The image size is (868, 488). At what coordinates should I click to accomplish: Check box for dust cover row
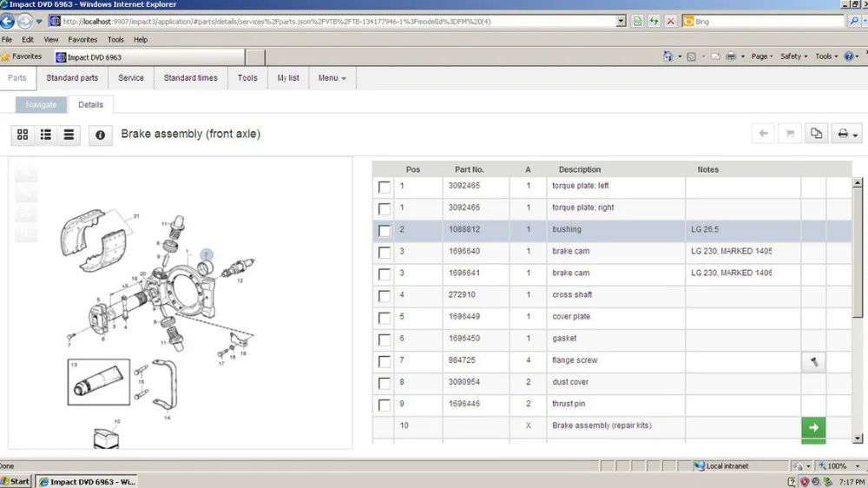(385, 383)
